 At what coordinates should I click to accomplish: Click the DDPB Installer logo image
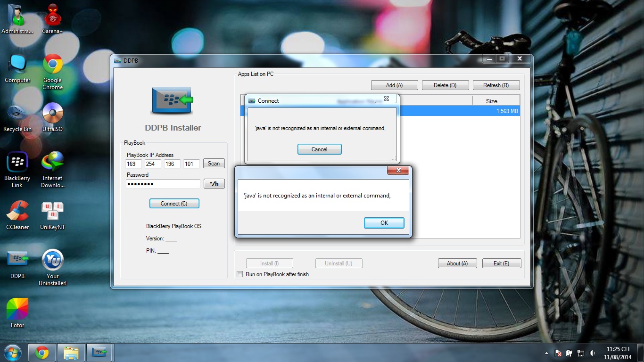pos(173,100)
